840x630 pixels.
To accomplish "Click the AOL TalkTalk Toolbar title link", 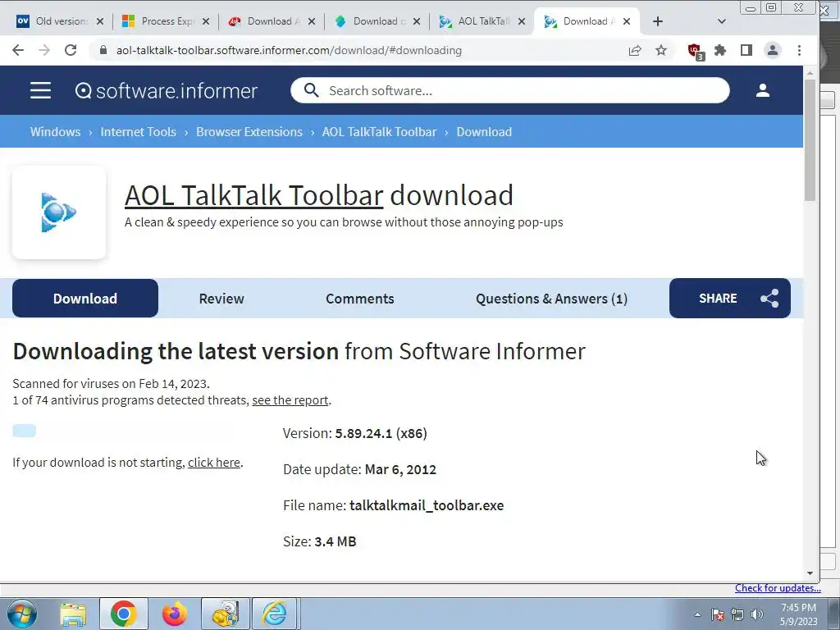I will pos(254,195).
